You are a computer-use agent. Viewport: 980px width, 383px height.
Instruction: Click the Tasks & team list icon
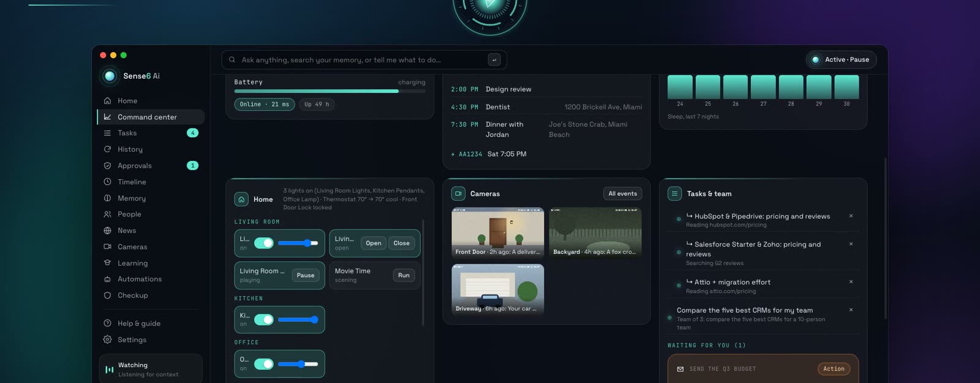coord(674,193)
